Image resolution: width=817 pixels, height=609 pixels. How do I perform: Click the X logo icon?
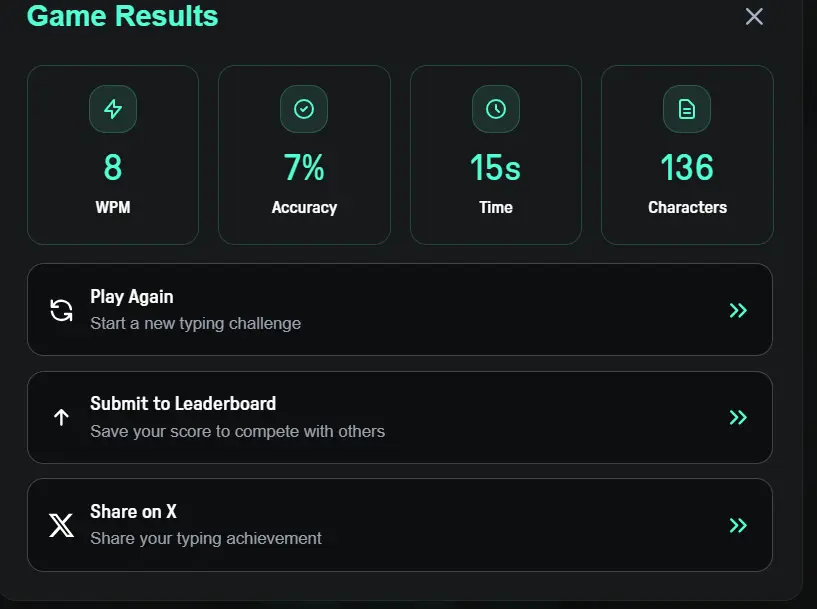(x=61, y=525)
